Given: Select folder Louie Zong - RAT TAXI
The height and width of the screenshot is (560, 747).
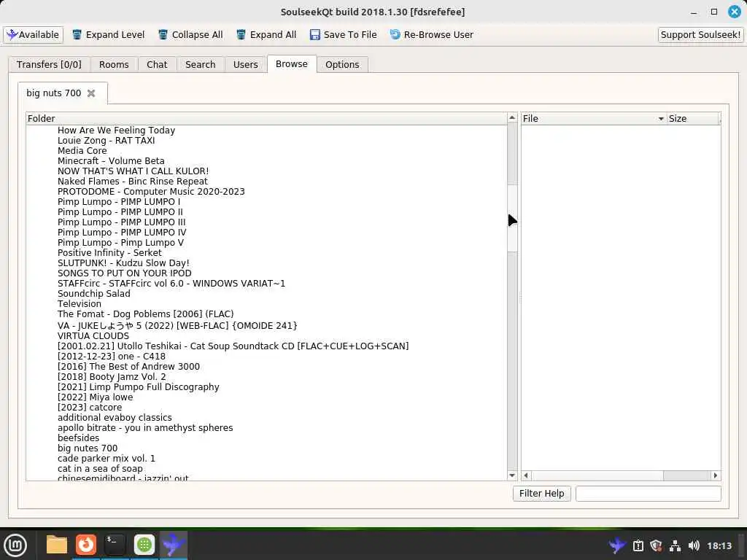Looking at the screenshot, I should click(107, 141).
